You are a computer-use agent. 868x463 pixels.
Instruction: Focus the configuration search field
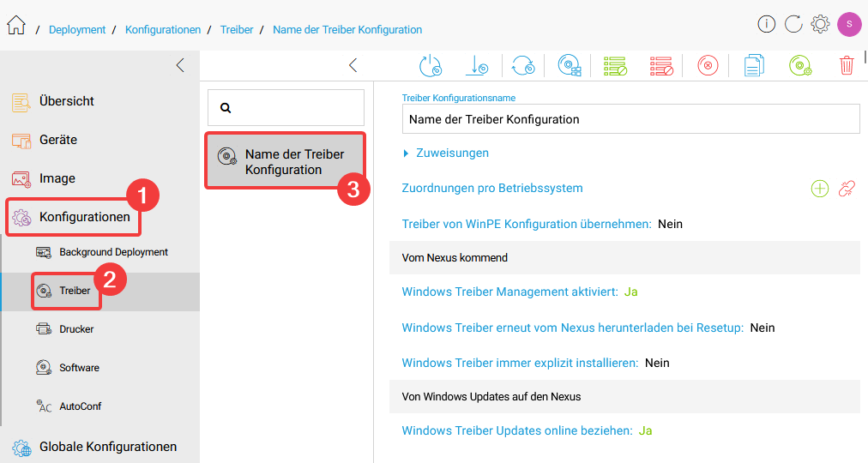tap(286, 108)
